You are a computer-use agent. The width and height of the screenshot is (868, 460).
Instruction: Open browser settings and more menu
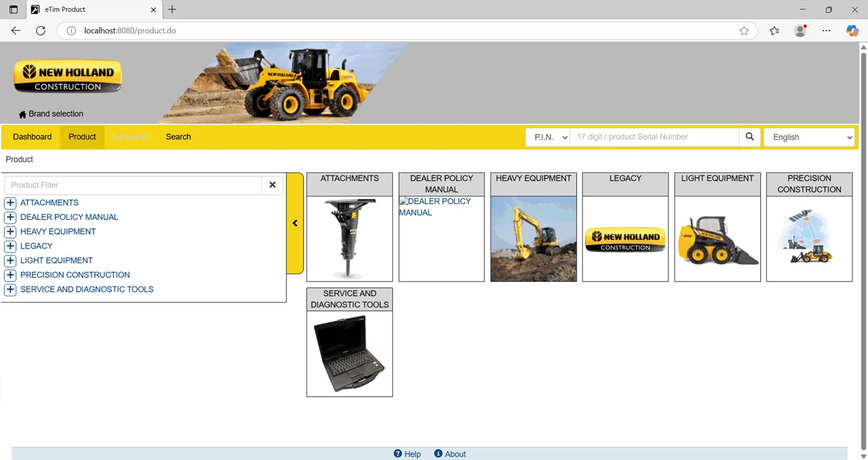coord(826,30)
